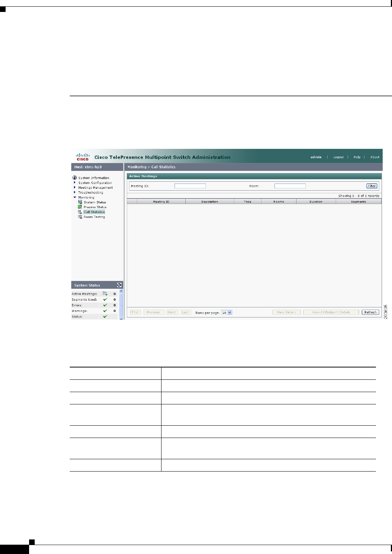Screen dimensions: 392x554
Task: Expand the Meetings Management menu
Action: [75, 187]
